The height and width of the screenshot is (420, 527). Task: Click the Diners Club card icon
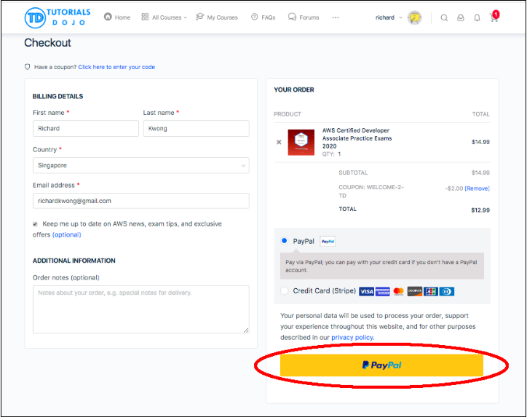point(447,291)
